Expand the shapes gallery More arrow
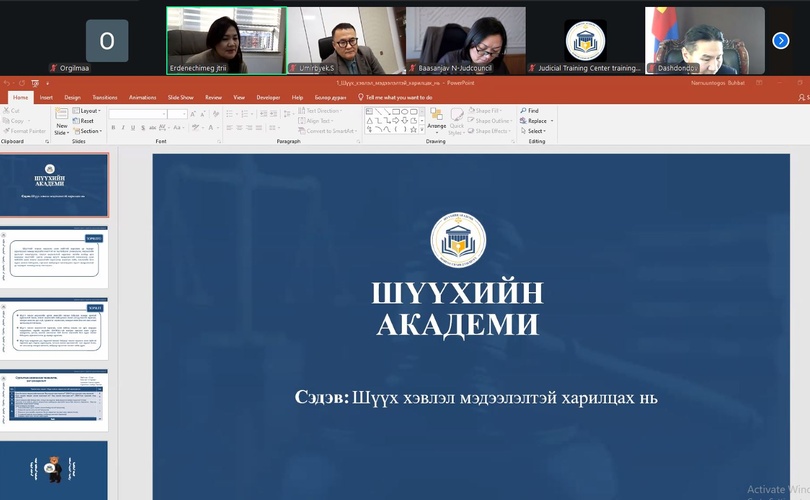 coord(422,130)
